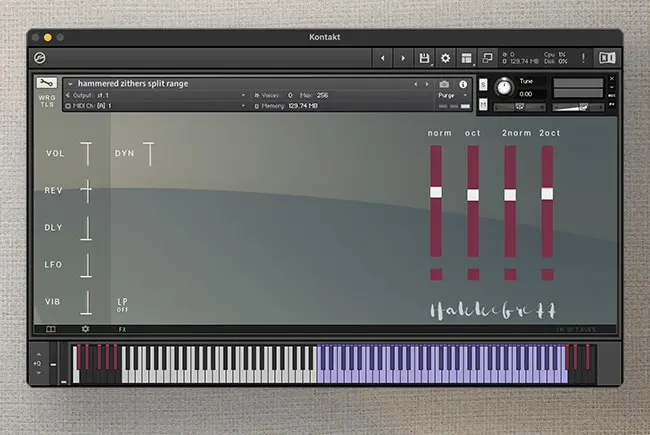
Task: Toggle the S solo button
Action: click(484, 85)
